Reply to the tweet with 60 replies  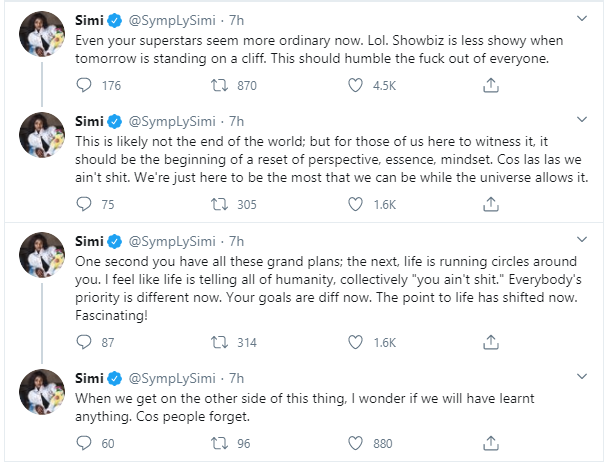[x=85, y=444]
